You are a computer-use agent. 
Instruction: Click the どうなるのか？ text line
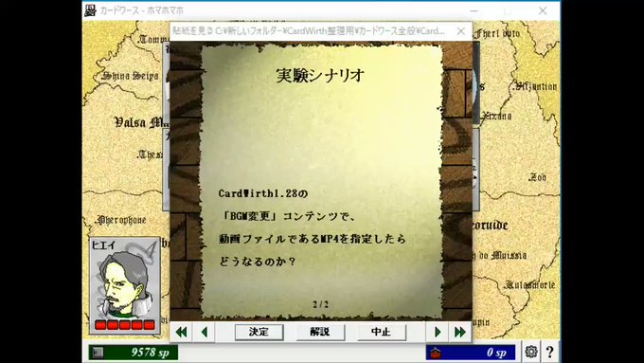coord(257,262)
